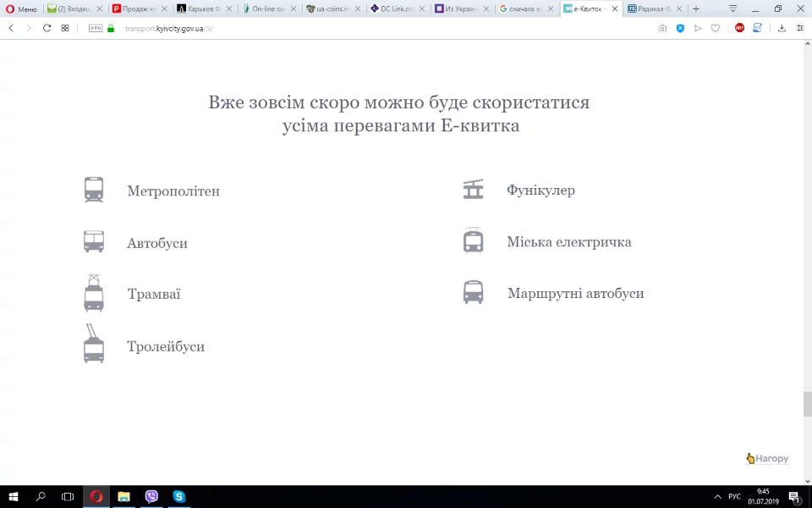Click the Маршрутні автобуси label
The height and width of the screenshot is (508, 812).
575,293
